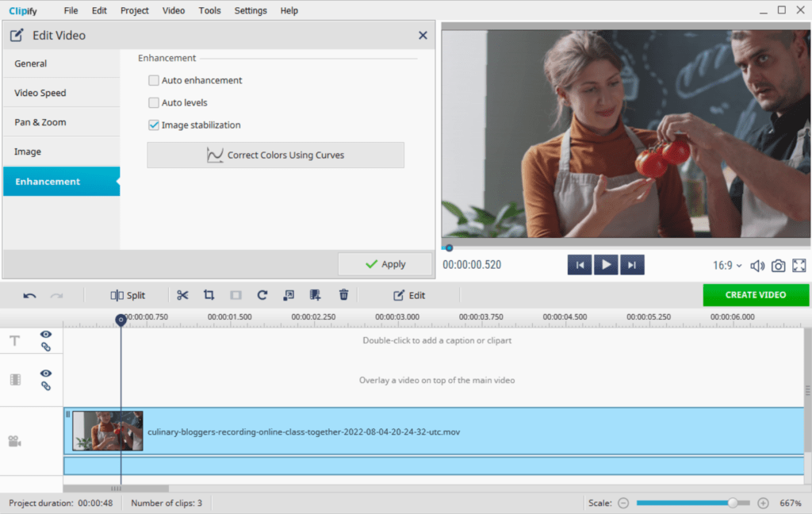This screenshot has height=514, width=812.
Task: Click the 667% scale value
Action: click(x=791, y=503)
